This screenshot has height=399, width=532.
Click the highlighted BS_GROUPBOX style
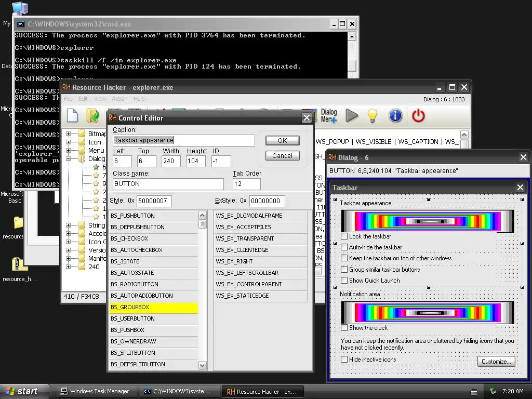click(153, 307)
